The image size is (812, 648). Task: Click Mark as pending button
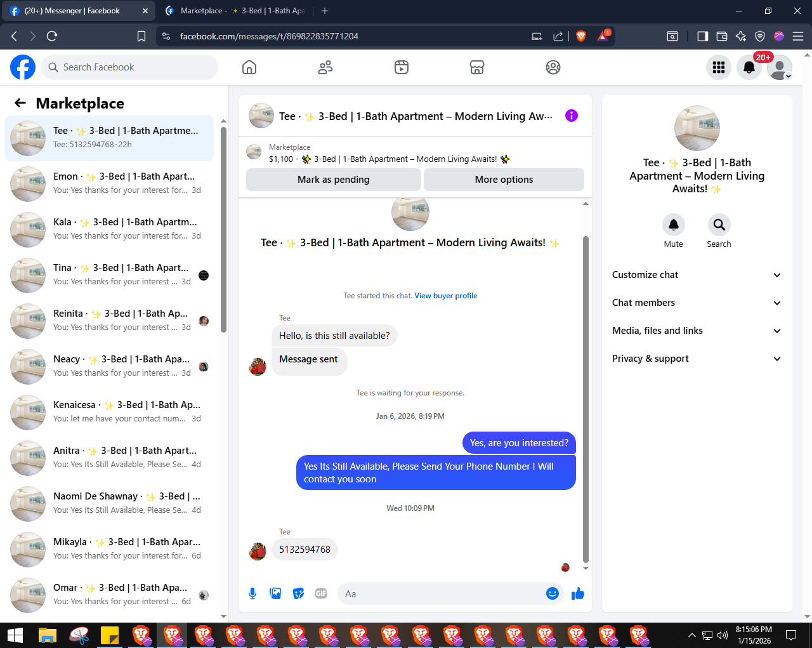334,180
